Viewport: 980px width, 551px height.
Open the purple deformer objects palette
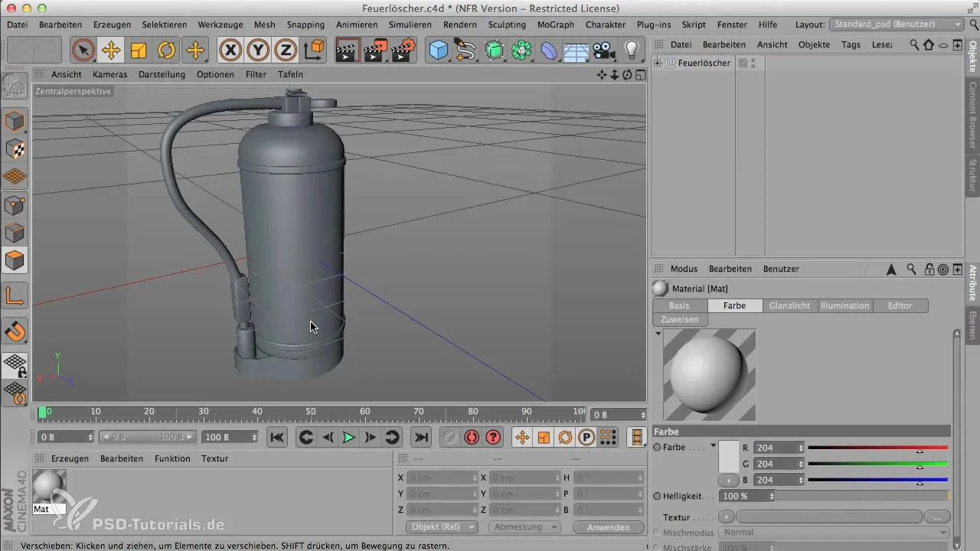549,51
